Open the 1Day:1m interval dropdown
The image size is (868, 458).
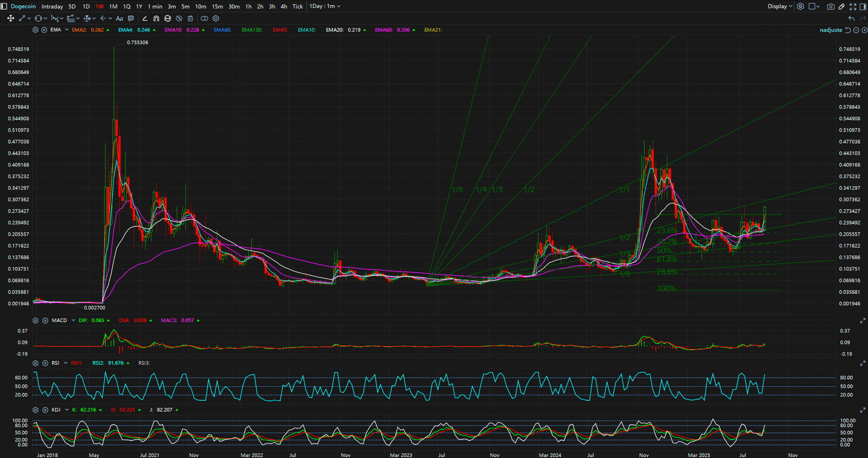[325, 7]
